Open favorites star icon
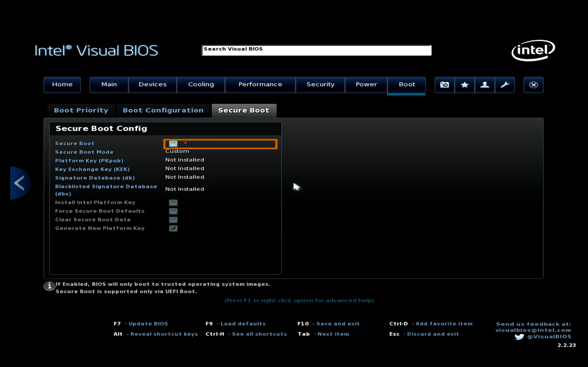The image size is (588, 367). (x=464, y=85)
